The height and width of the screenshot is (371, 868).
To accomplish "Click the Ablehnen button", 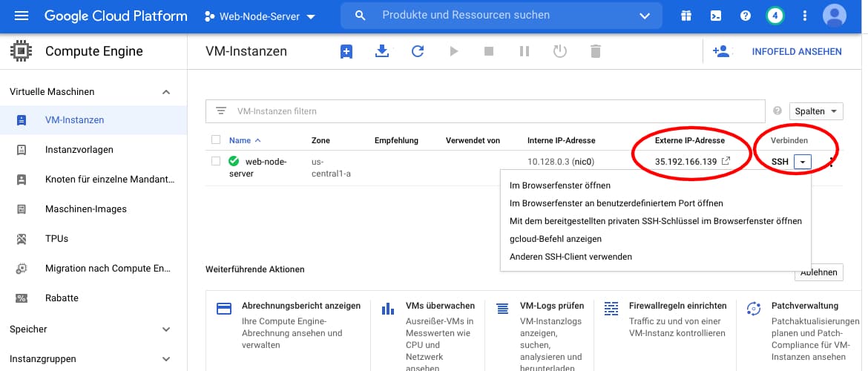I will pos(819,272).
